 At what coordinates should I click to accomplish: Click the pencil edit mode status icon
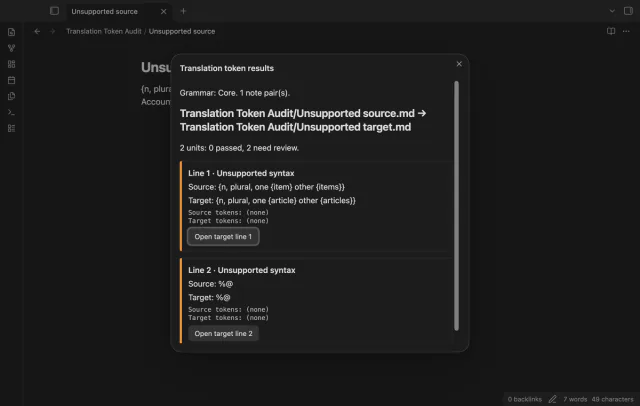tap(552, 399)
